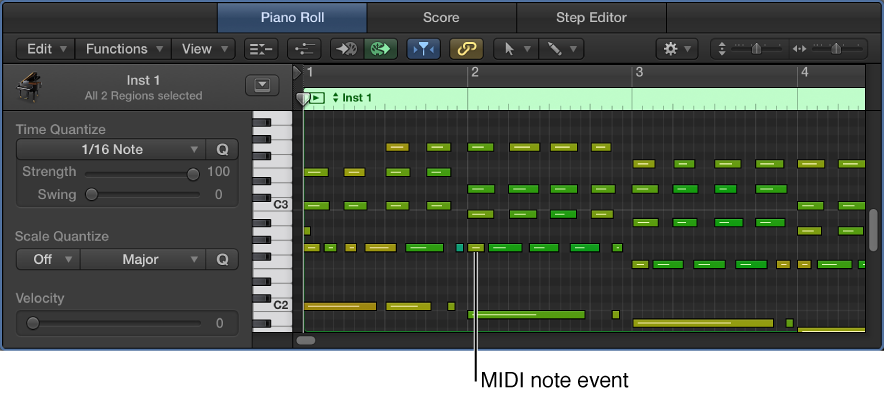Open the Pointer tool dropdown arrow

pos(528,49)
